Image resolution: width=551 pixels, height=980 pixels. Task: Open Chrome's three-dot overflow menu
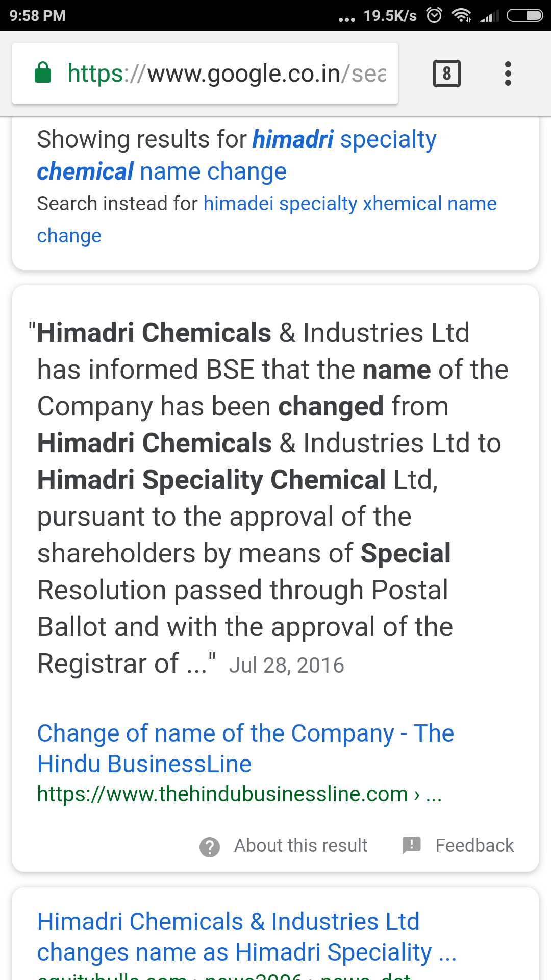coord(508,73)
